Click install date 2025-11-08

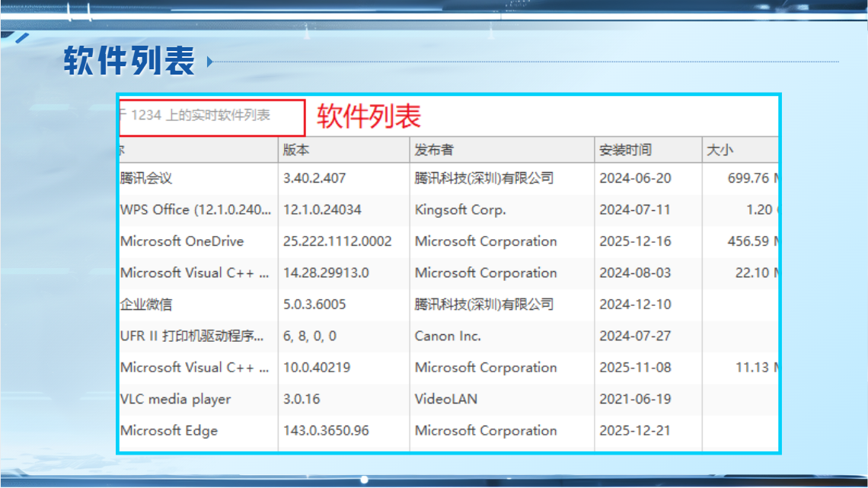(635, 368)
